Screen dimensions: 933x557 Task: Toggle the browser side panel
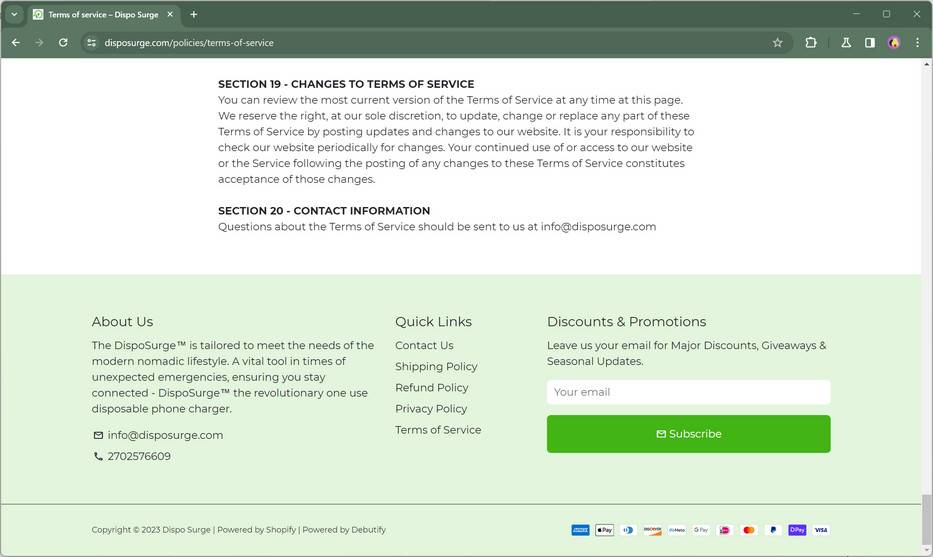870,43
